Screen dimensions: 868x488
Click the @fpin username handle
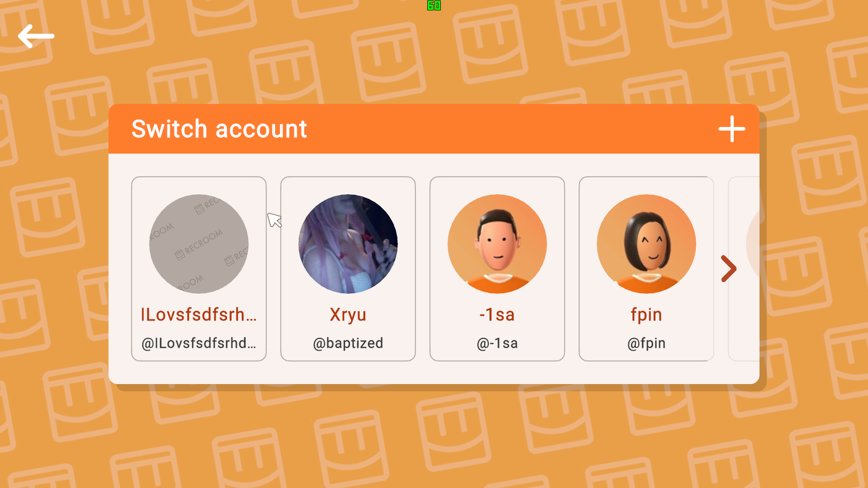(x=646, y=343)
